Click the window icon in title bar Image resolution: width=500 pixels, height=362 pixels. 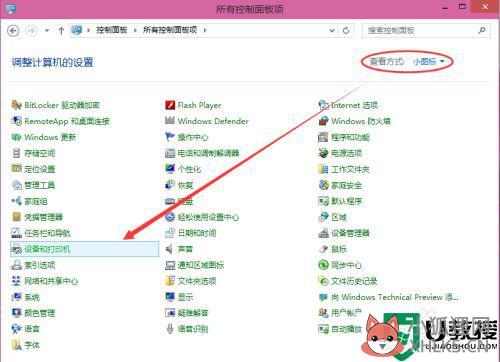click(11, 8)
